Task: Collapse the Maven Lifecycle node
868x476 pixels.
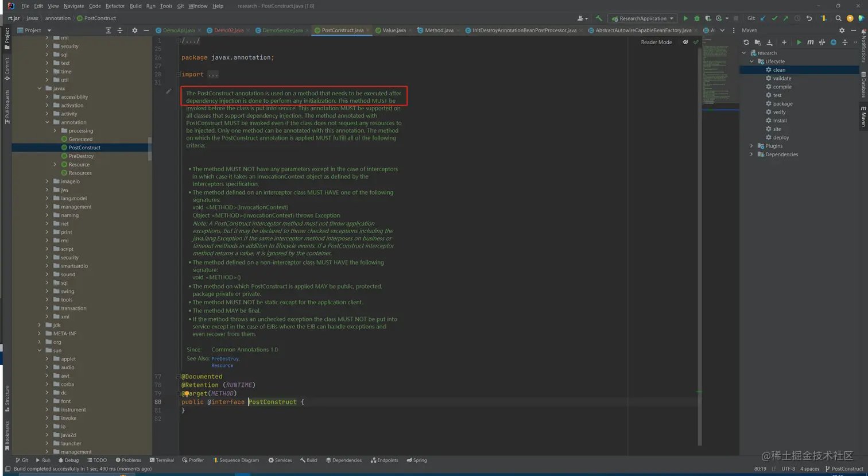Action: (x=752, y=61)
